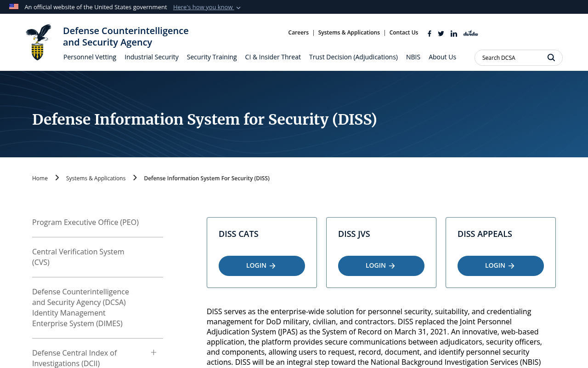Image resolution: width=588 pixels, height=368 pixels.
Task: Click the official US government website text
Action: tap(96, 7)
